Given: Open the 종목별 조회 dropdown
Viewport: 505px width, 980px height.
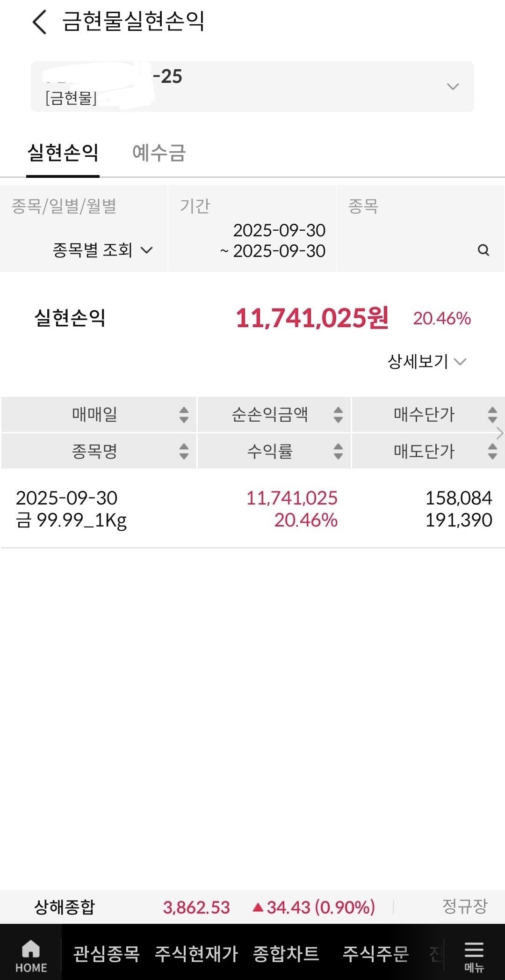Looking at the screenshot, I should [102, 250].
